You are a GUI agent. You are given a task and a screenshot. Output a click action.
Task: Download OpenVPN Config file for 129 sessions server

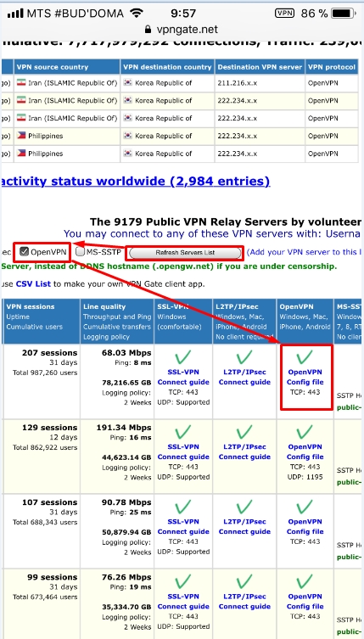click(305, 452)
